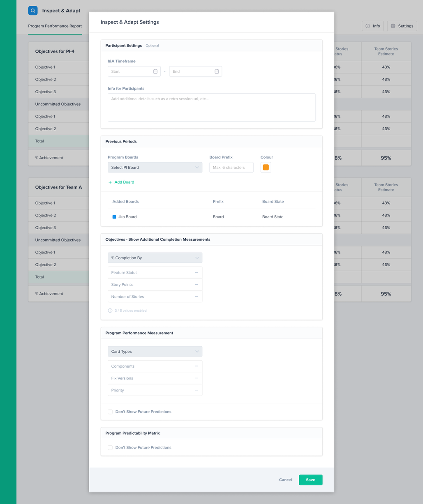Remove Feature Status using its minus icon
423x504 pixels.
coord(197,272)
